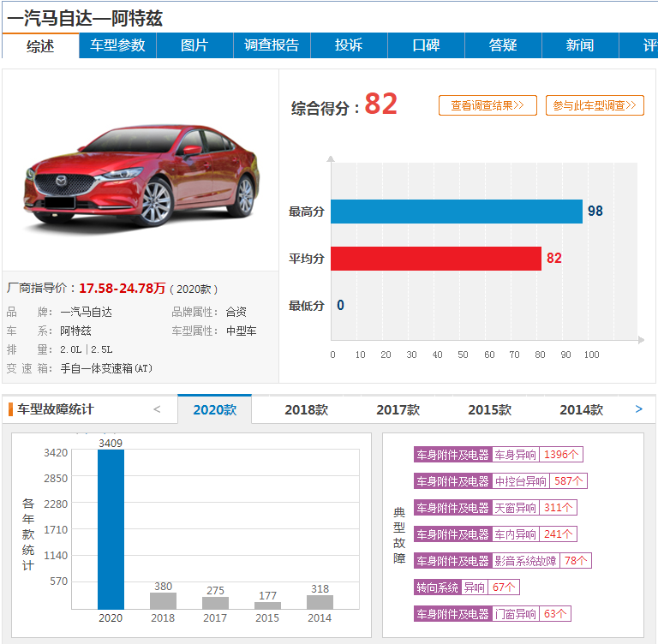Click the 98 value beside the blue bar
This screenshot has height=644, width=658.
(x=595, y=211)
